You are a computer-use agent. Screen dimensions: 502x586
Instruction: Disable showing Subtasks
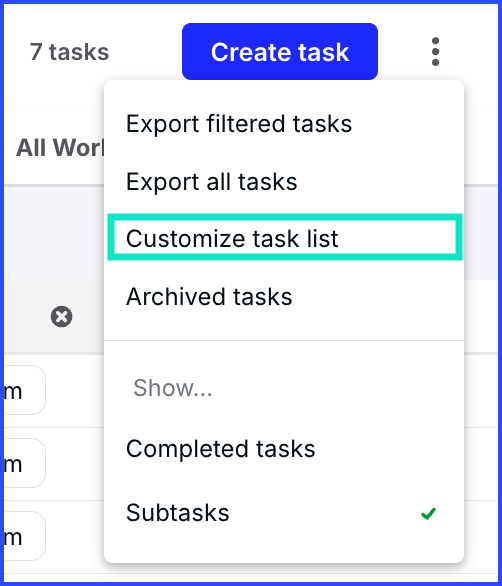coord(284,512)
